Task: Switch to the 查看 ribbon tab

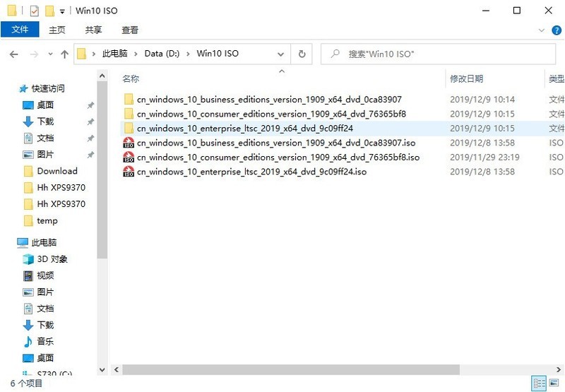Action: click(130, 30)
